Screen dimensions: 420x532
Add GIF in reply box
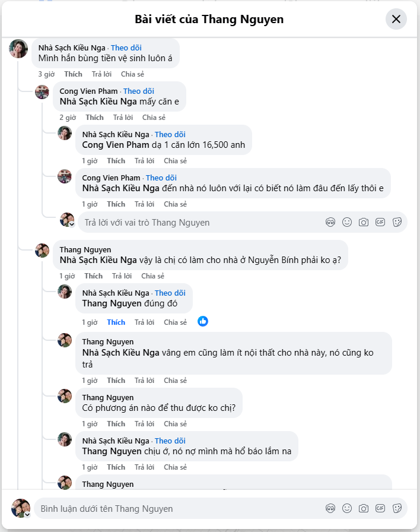tap(380, 222)
